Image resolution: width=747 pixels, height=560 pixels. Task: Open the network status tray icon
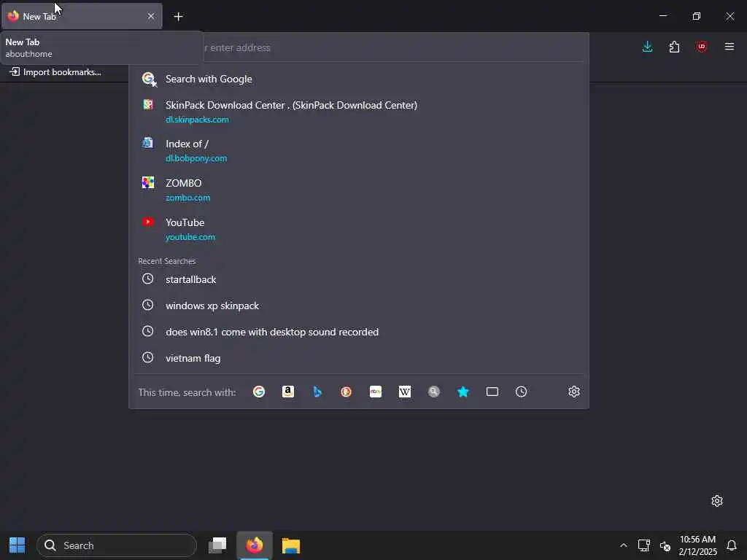(644, 545)
